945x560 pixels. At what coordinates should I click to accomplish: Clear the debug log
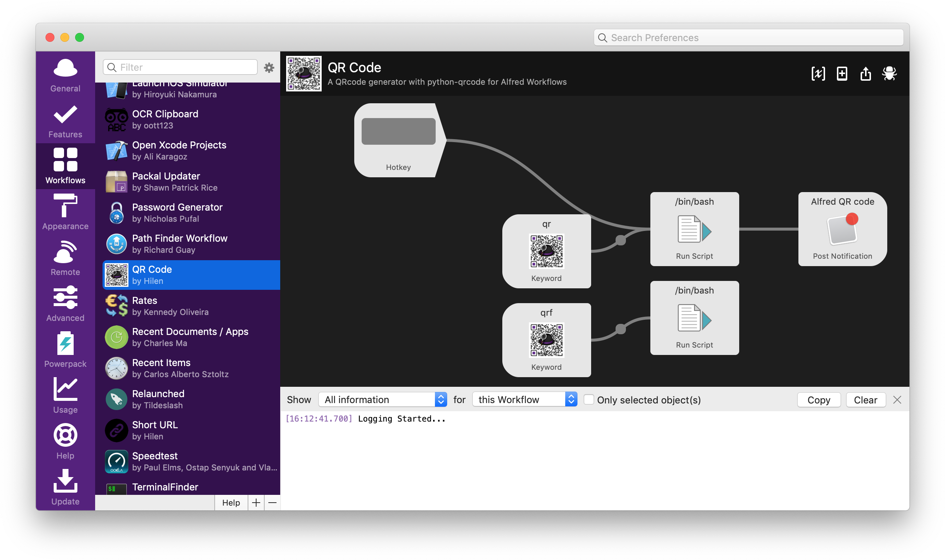click(x=865, y=400)
